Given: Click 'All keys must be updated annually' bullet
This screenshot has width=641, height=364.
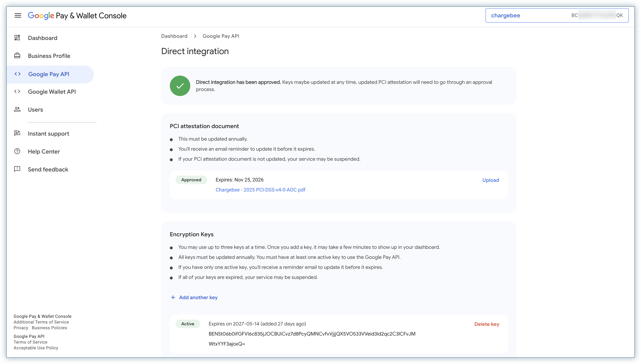Looking at the screenshot, I should coord(289,257).
